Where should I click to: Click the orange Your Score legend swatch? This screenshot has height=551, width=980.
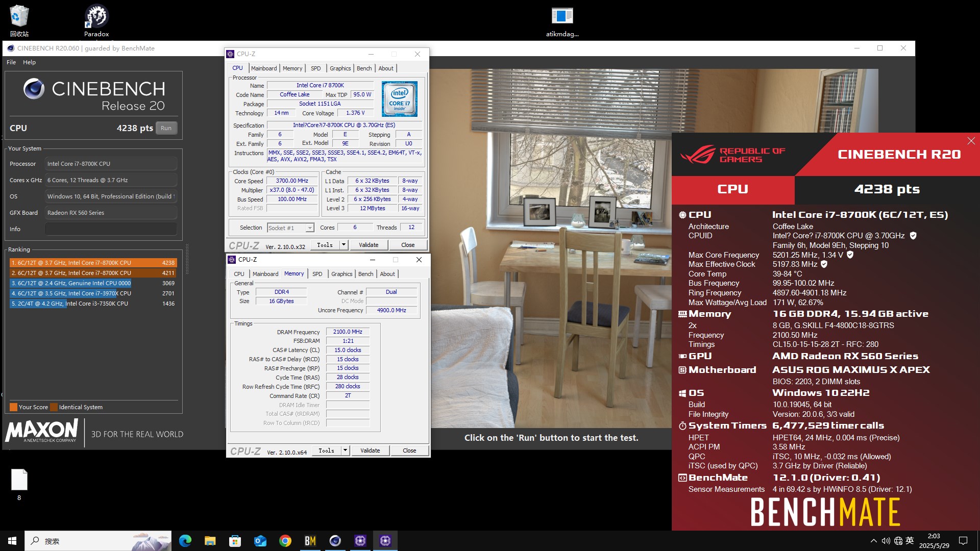(x=13, y=407)
